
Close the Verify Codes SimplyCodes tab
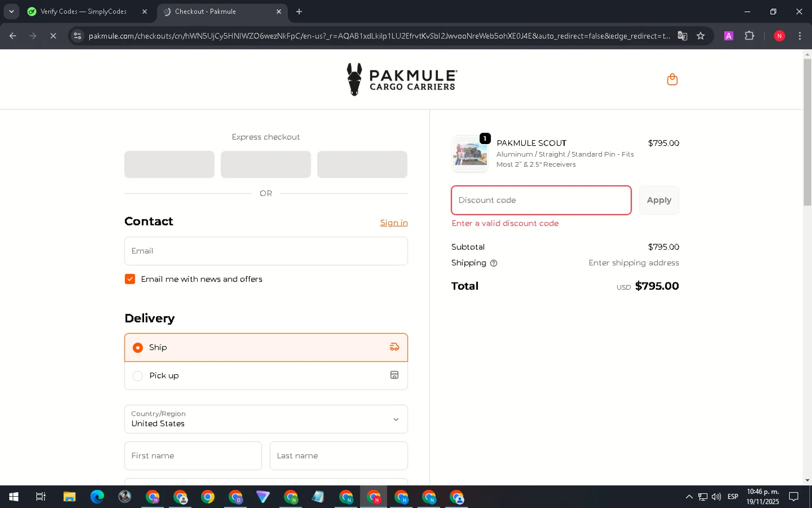pyautogui.click(x=145, y=11)
